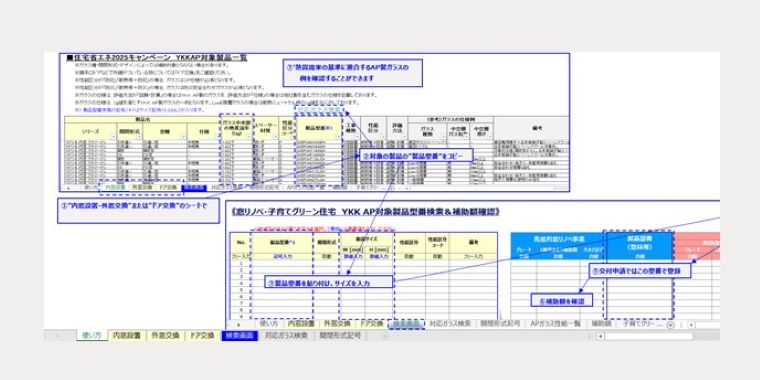The height and width of the screenshot is (380, 760).
Task: Expand the シリーズ column filter dropdown
Action: tap(113, 137)
